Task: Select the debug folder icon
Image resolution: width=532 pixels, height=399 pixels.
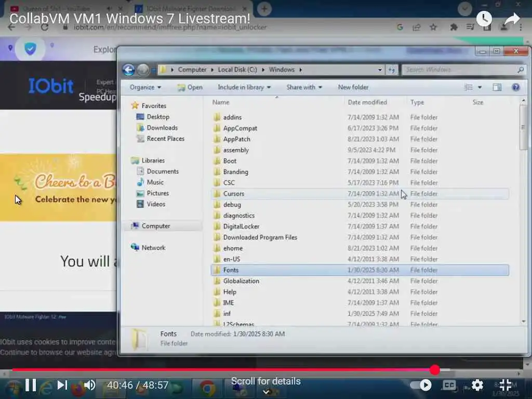Action: pos(217,205)
